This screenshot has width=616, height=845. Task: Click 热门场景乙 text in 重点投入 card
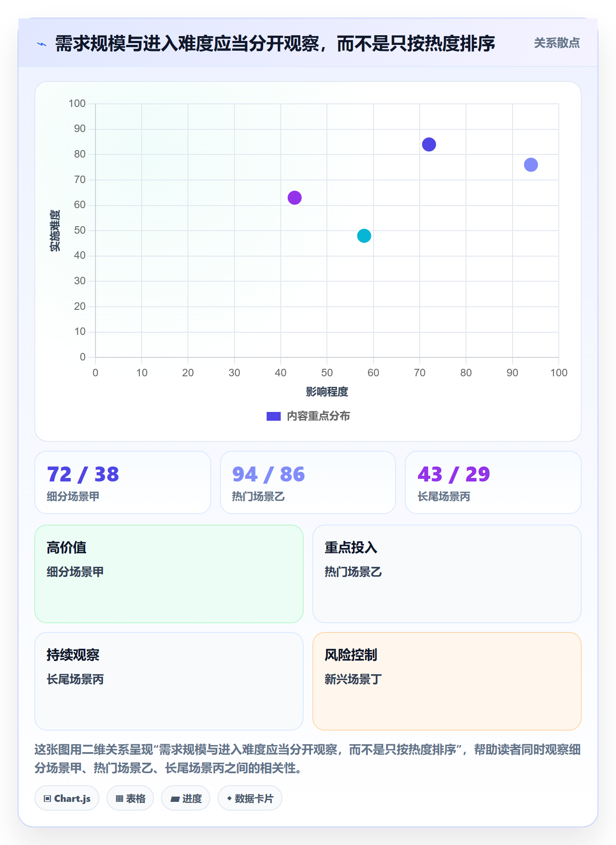coord(353,572)
